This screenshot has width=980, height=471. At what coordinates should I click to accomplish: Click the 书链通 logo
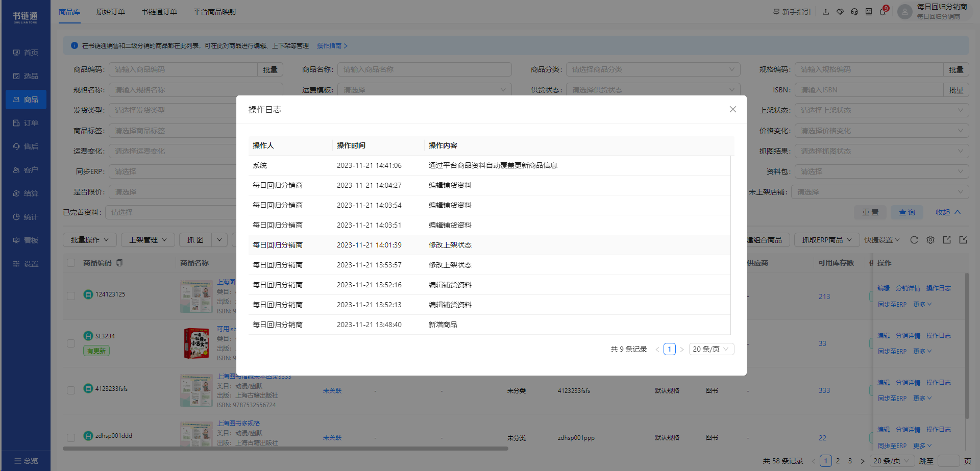click(x=26, y=17)
